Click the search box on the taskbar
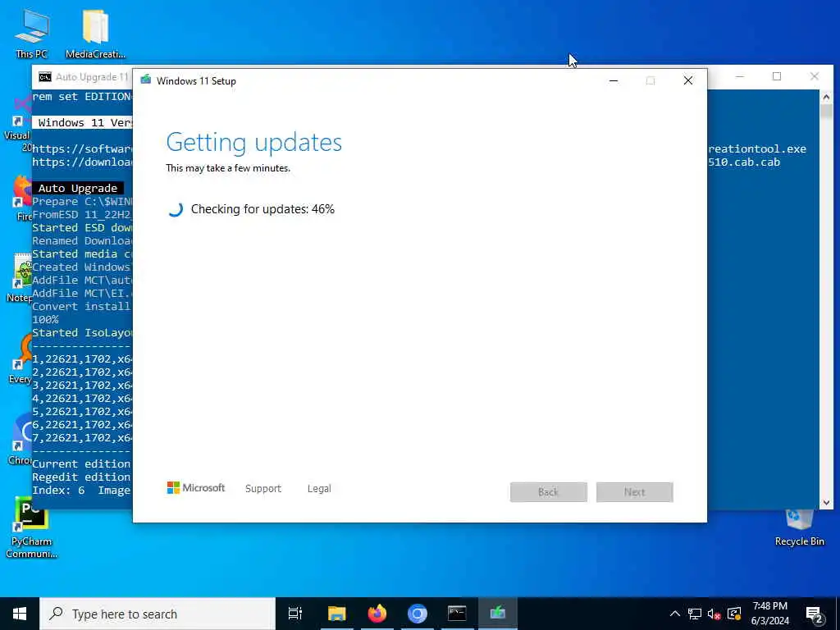 pos(157,614)
